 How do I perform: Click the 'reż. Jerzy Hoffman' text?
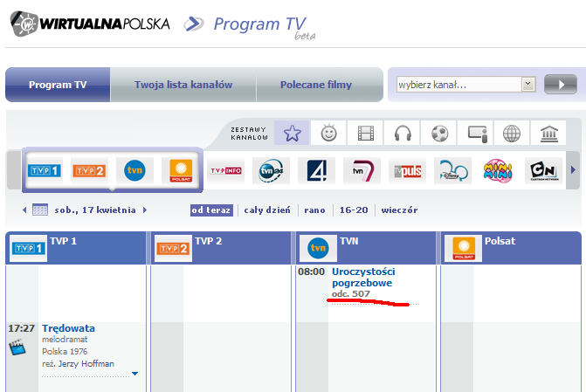pos(78,363)
